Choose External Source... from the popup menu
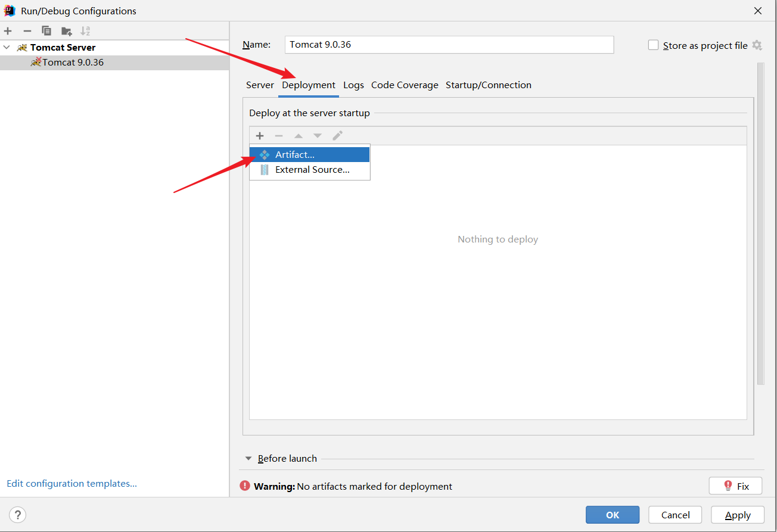Image resolution: width=777 pixels, height=532 pixels. [x=310, y=170]
